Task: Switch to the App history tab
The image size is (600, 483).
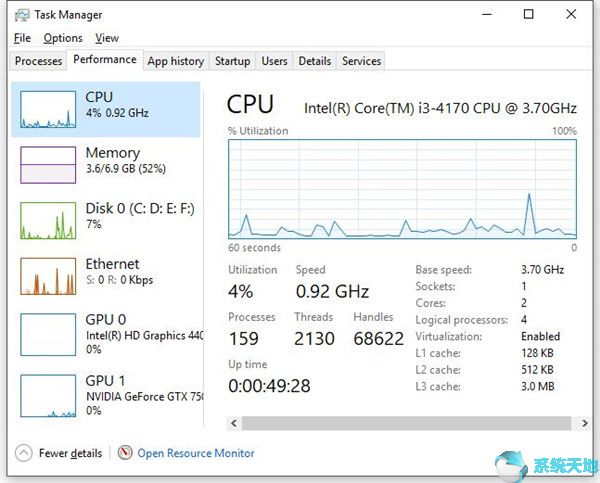Action: pyautogui.click(x=176, y=61)
